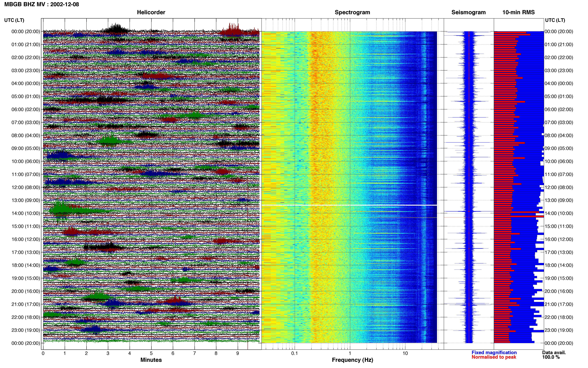Click the right '01:00 (21:00)' time label
The height and width of the screenshot is (368, 588).
pyautogui.click(x=559, y=45)
